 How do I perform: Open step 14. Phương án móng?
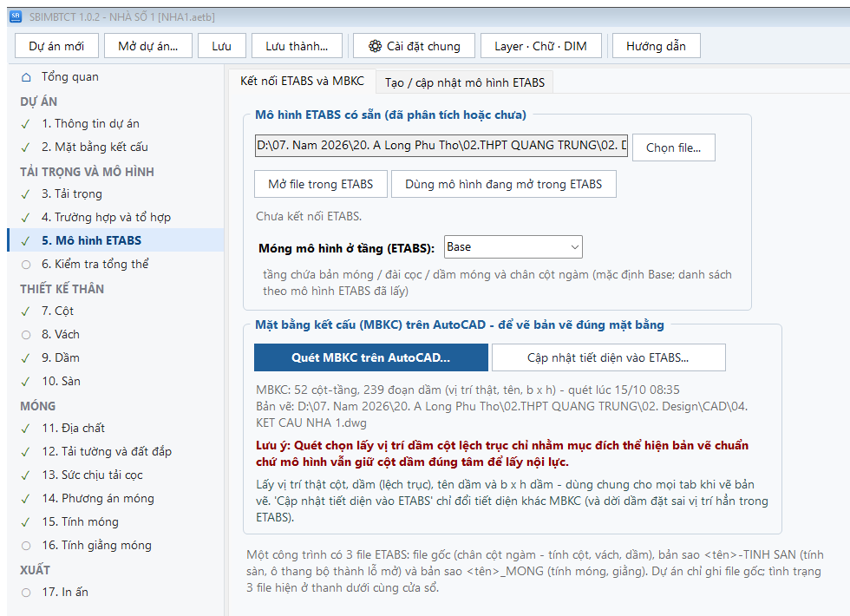(x=116, y=498)
